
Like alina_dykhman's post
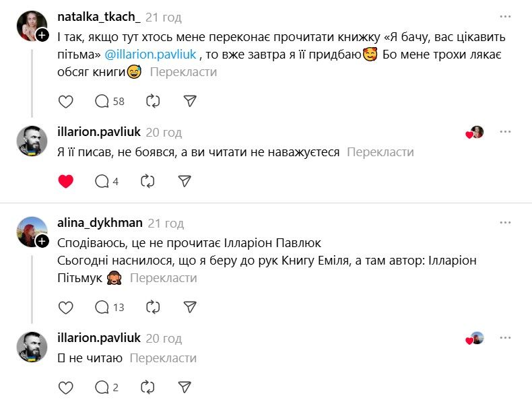tap(65, 307)
